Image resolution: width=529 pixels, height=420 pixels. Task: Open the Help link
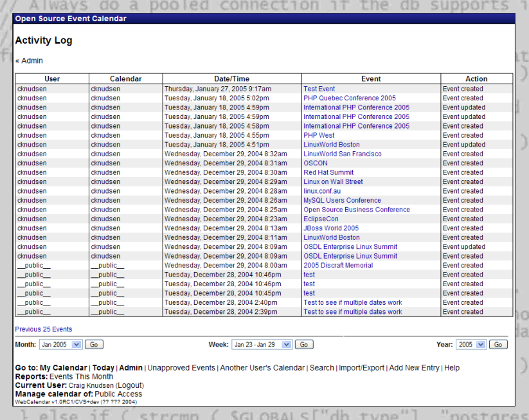452,368
